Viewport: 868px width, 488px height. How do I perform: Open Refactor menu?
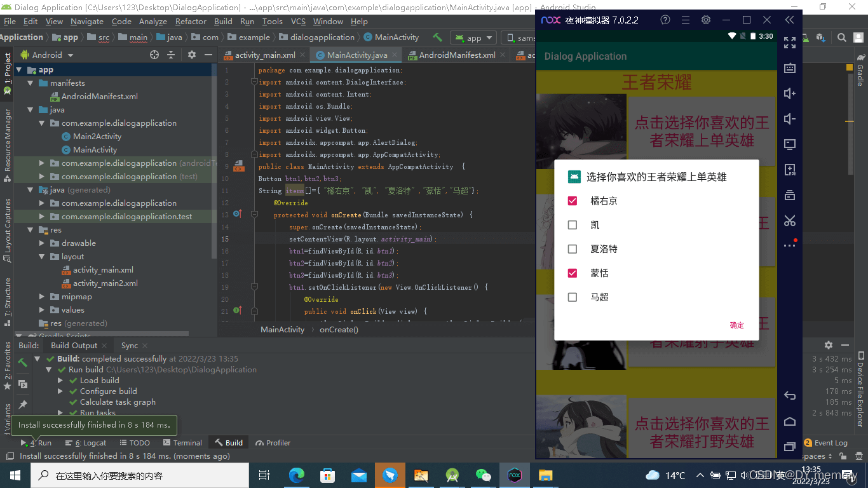tap(191, 21)
